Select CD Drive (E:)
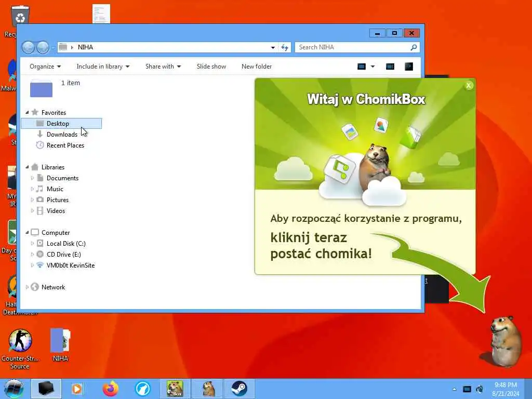Image resolution: width=532 pixels, height=399 pixels. point(64,255)
